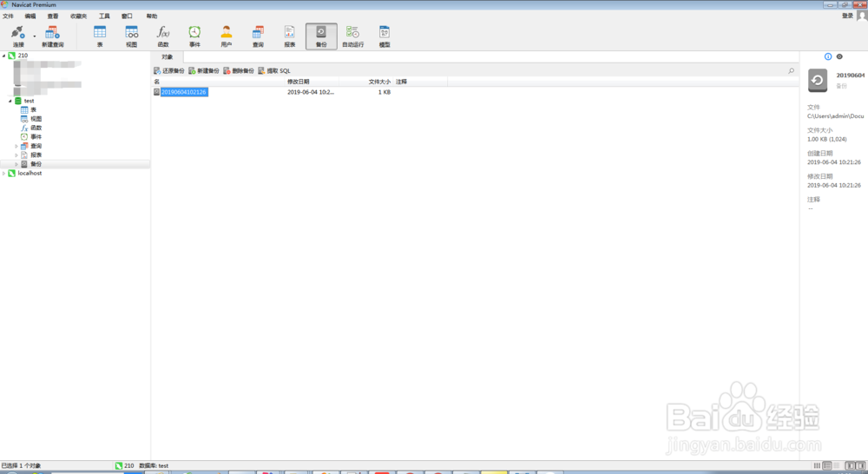Image resolution: width=868 pixels, height=474 pixels.
Task: Click 新建备份 (New Backup) button
Action: (x=204, y=71)
